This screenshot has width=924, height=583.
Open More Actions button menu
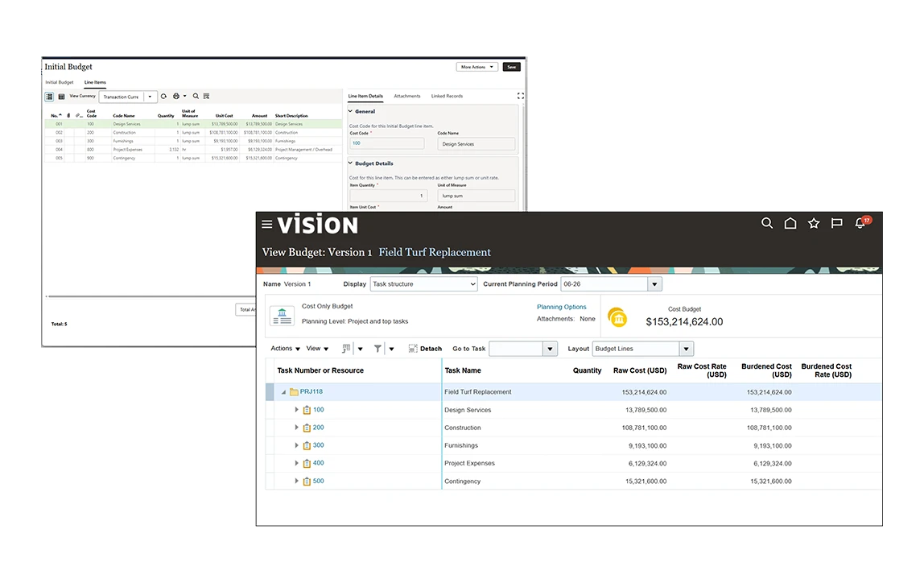pyautogui.click(x=476, y=67)
